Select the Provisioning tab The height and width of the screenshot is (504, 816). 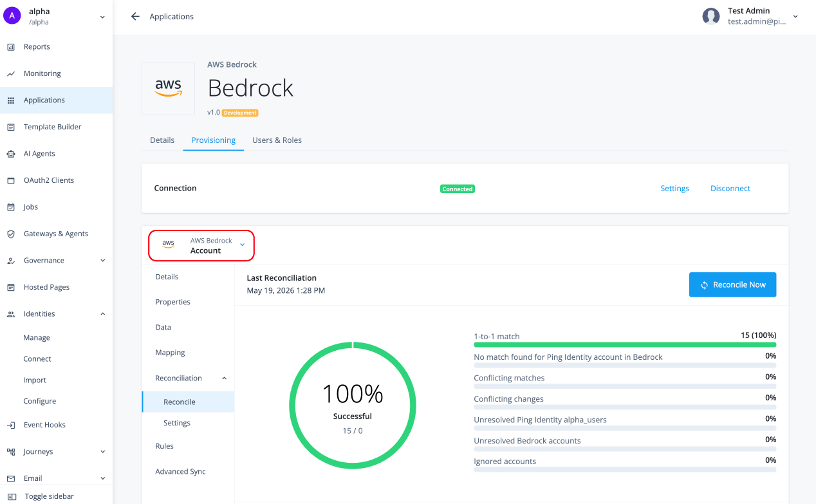click(214, 140)
